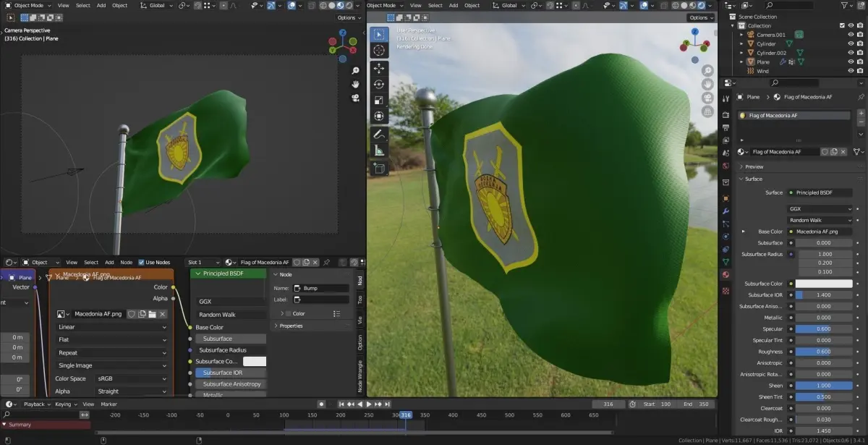
Task: Hide Wind in viewport via eye icon
Action: [x=851, y=71]
